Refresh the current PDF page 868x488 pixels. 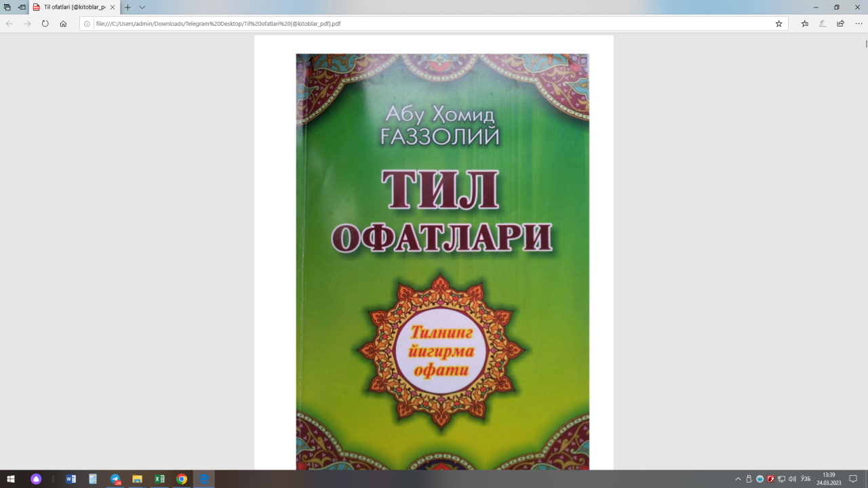pyautogui.click(x=45, y=23)
